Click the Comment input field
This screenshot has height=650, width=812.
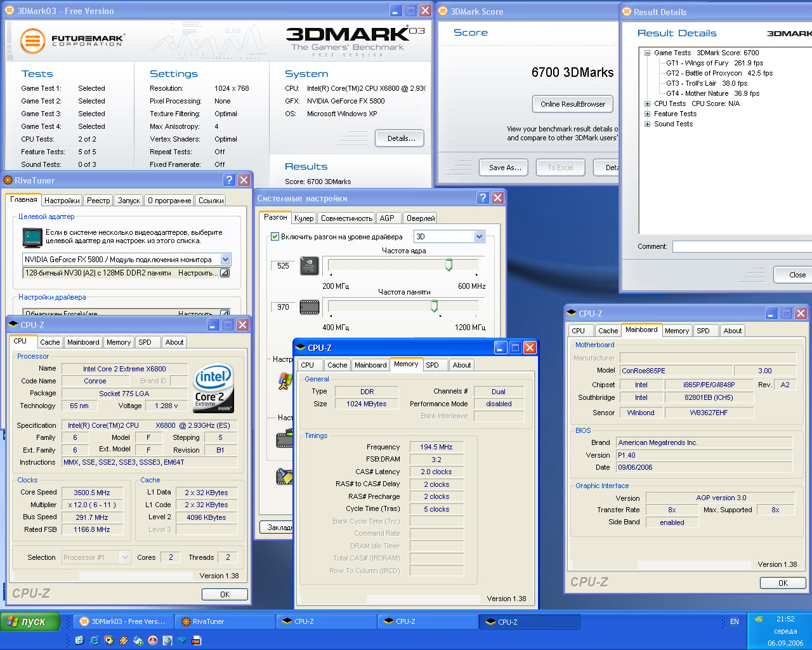[742, 246]
